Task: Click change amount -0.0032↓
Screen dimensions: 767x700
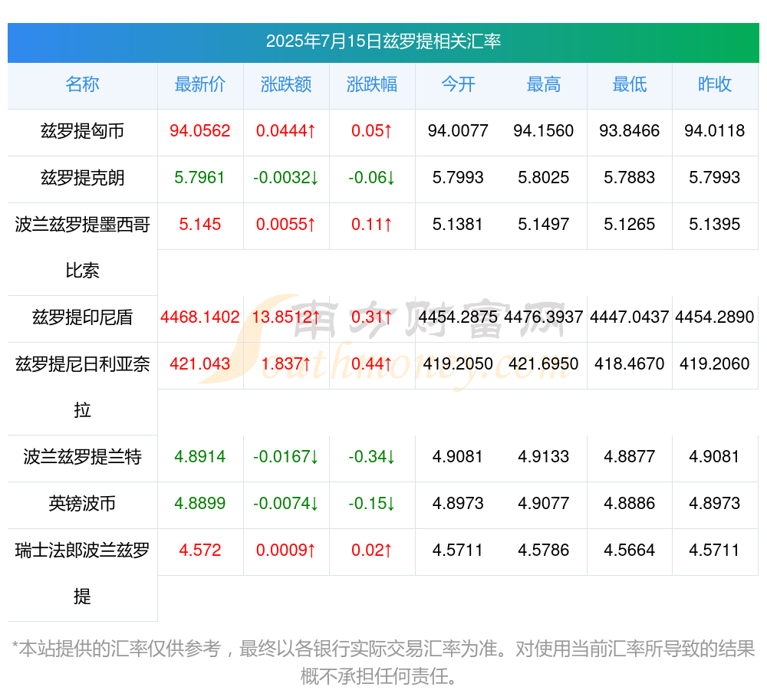Action: (285, 177)
